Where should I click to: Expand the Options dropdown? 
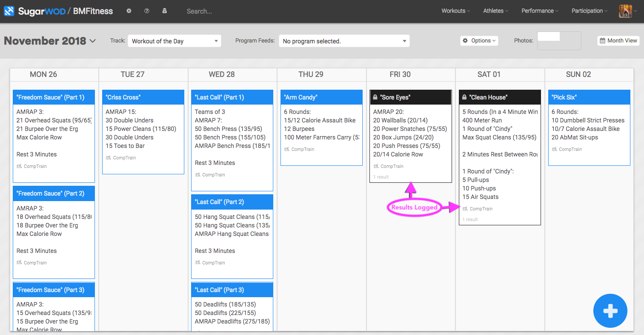(479, 41)
